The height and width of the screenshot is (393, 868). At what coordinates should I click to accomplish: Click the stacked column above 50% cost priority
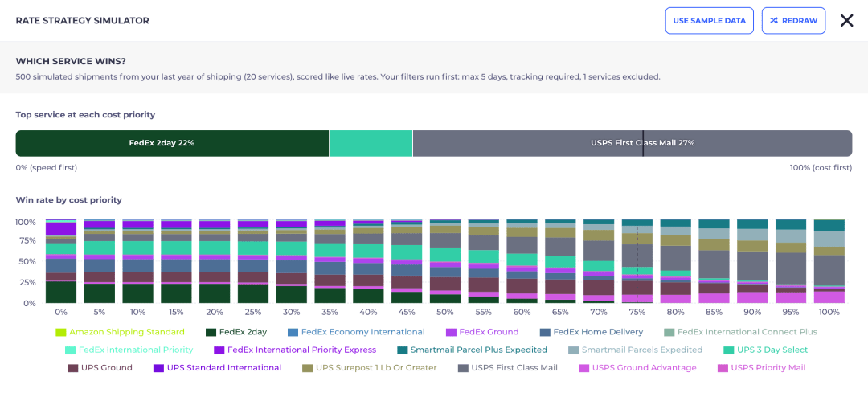click(445, 261)
